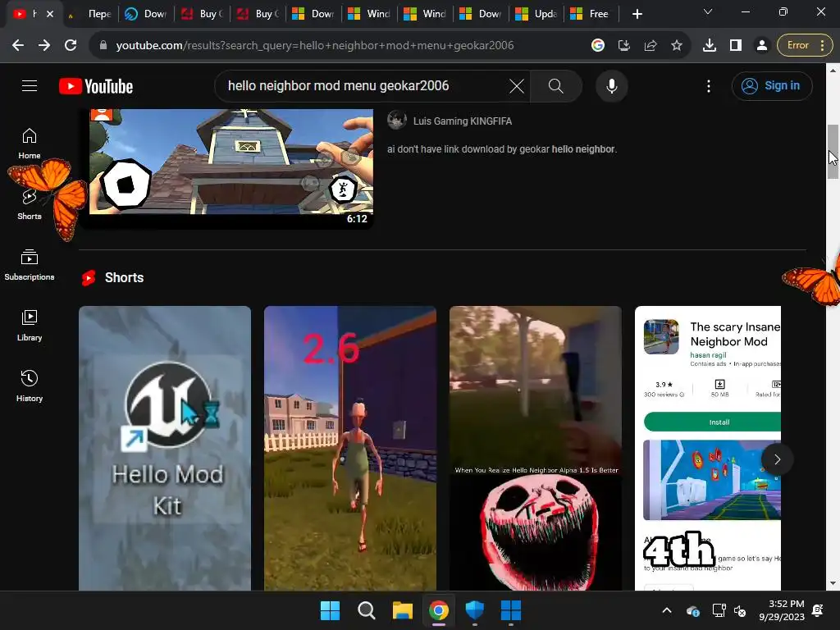This screenshot has width=840, height=630.
Task: Open Windows Security shield in taskbar
Action: pyautogui.click(x=475, y=610)
